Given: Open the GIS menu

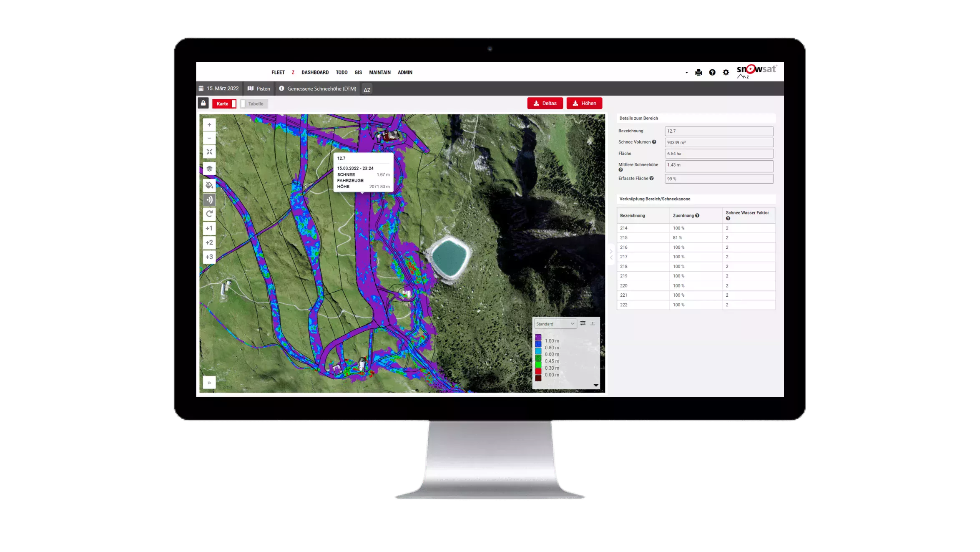Looking at the screenshot, I should point(358,73).
